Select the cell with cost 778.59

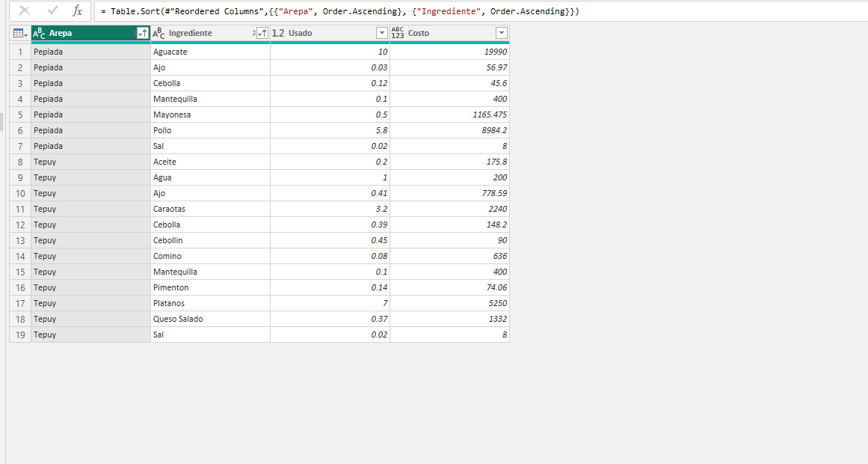tap(449, 194)
